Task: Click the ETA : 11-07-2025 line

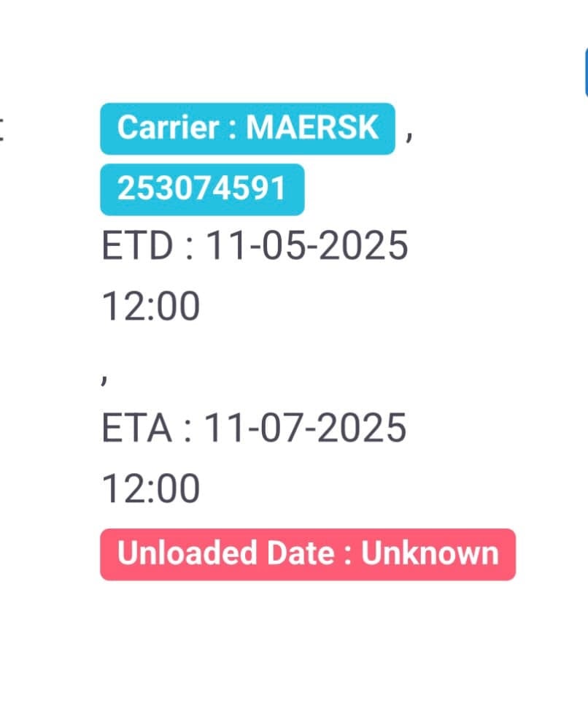Action: point(254,428)
